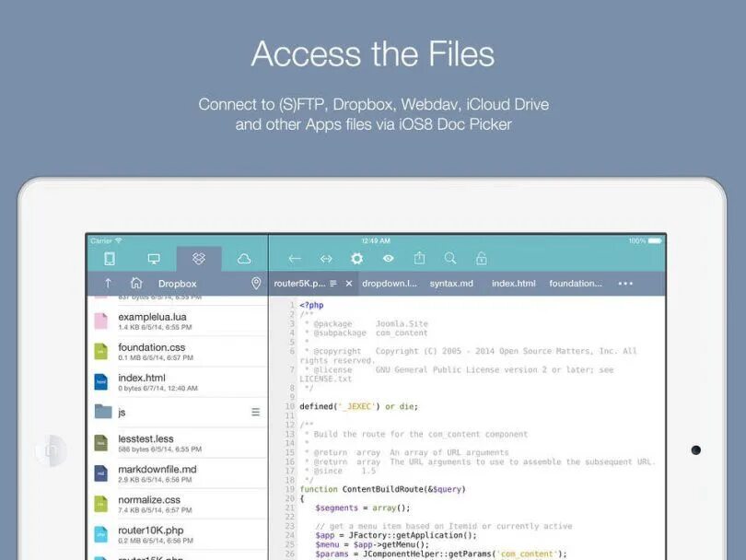Open the share/export icon
Image resolution: width=746 pixels, height=560 pixels.
pos(419,258)
